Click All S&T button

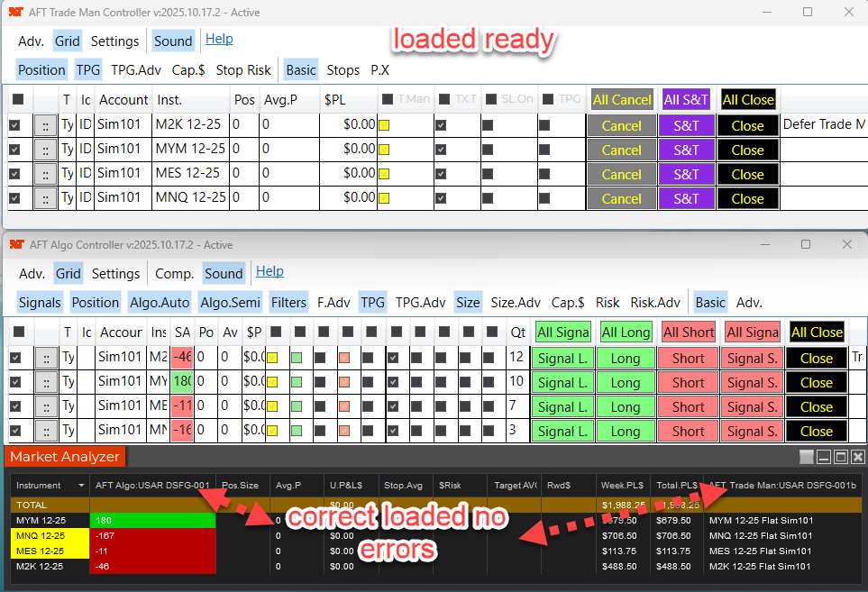(686, 100)
